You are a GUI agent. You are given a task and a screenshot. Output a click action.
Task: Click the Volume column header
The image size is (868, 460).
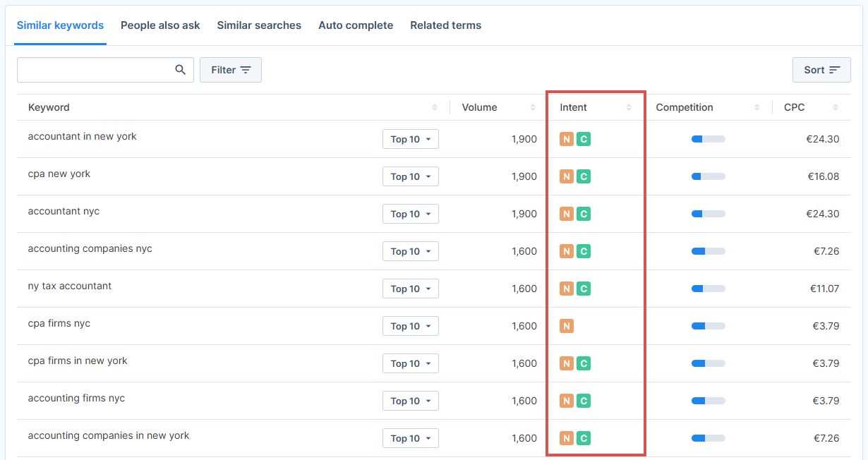[480, 107]
